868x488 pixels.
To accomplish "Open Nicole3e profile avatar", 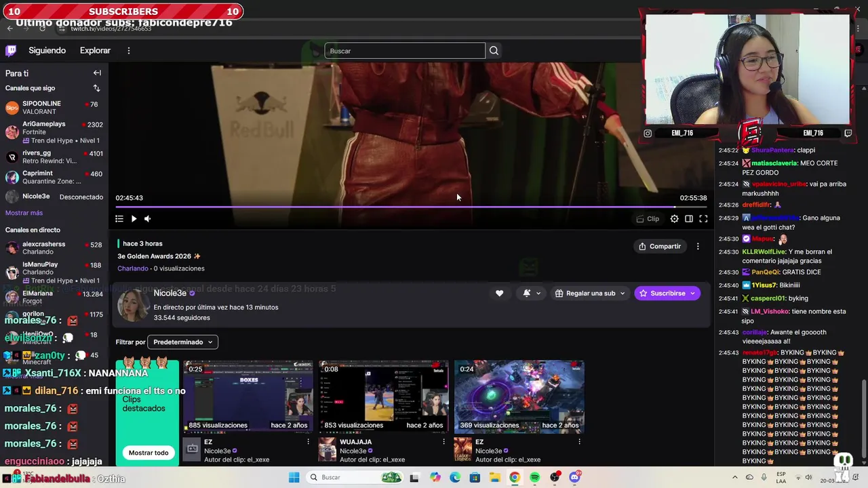I will pyautogui.click(x=134, y=306).
